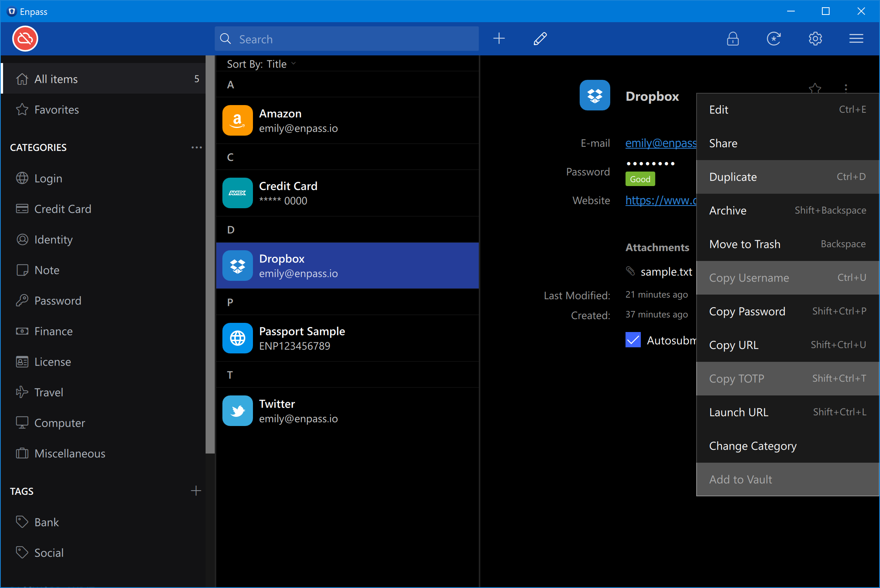Click the Dropbox icon in list
Screen dimensions: 880x588
[238, 266]
